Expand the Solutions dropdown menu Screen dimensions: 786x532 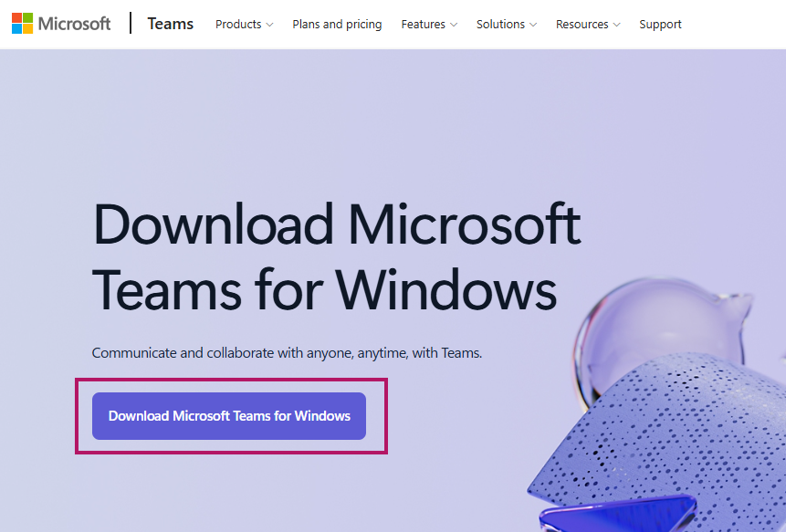pos(507,24)
